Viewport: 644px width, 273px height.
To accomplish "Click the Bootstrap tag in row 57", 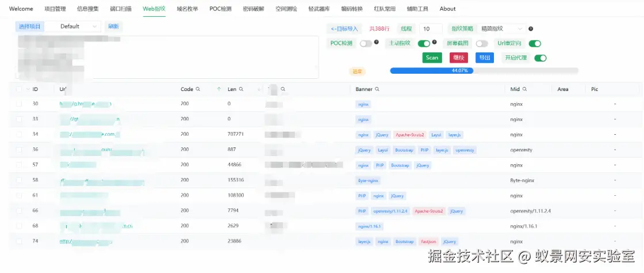I will coord(400,165).
